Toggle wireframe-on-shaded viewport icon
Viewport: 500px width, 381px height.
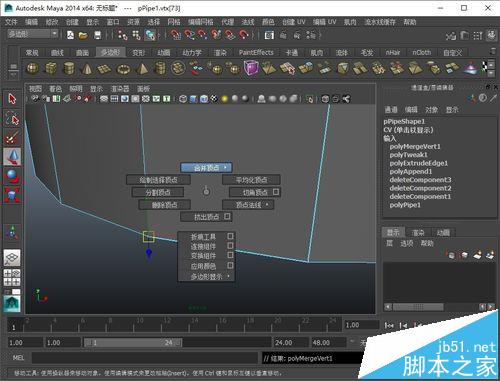pos(204,99)
